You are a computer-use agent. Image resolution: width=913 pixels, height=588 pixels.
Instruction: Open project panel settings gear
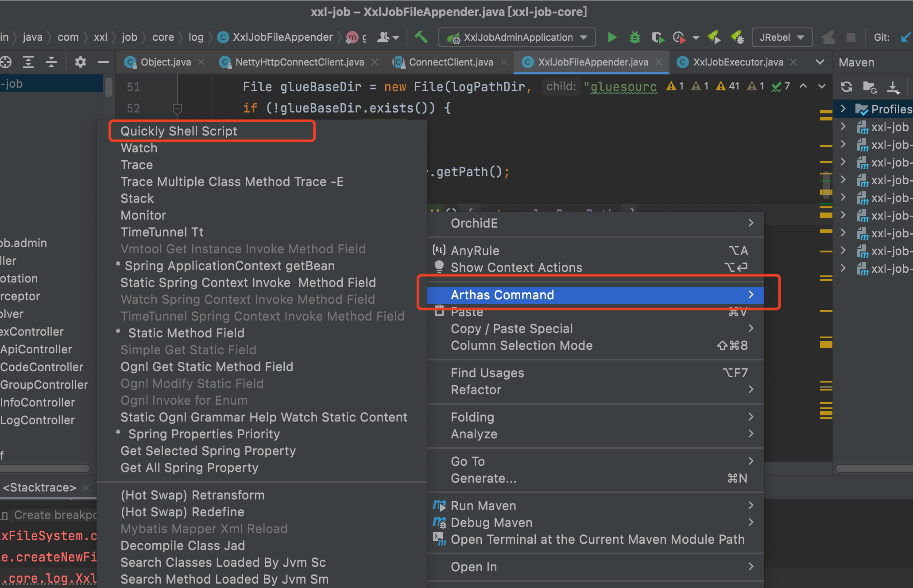[x=80, y=62]
